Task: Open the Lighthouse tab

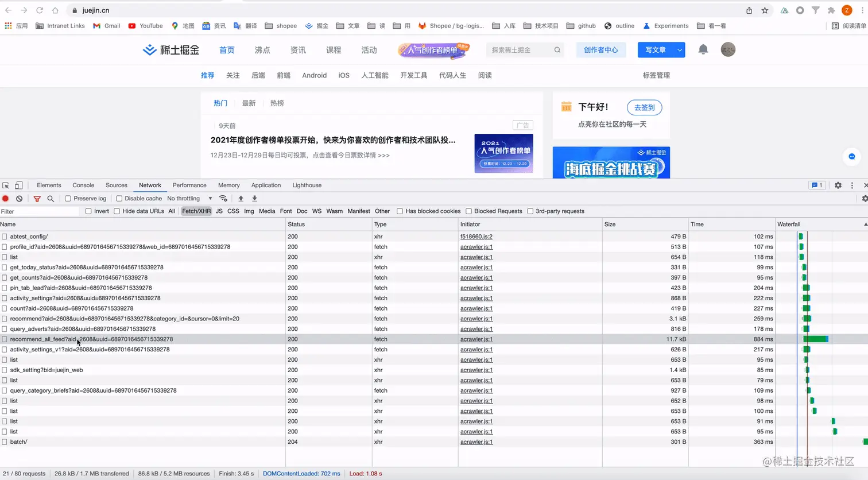Action: coord(307,185)
